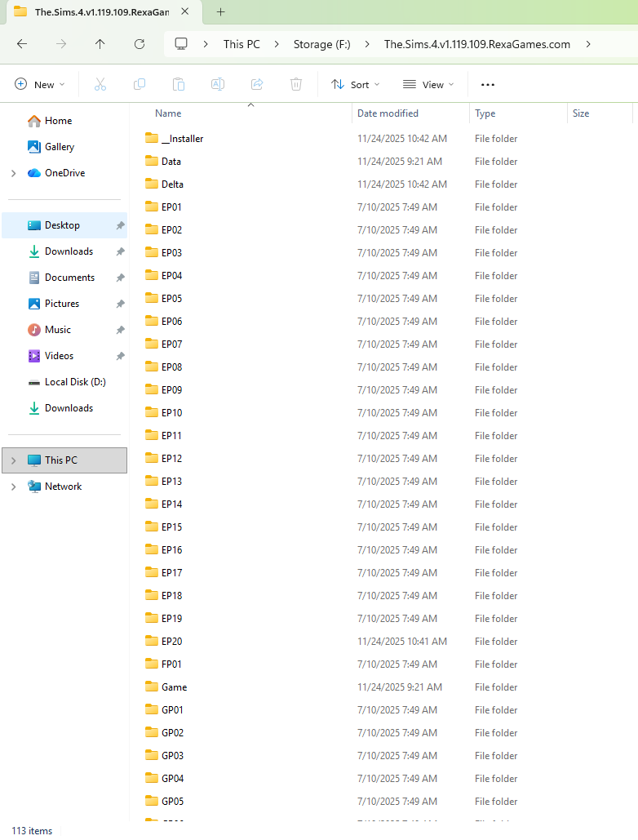The width and height of the screenshot is (638, 840).
Task: Click the Share toolbar icon
Action: coord(257,84)
